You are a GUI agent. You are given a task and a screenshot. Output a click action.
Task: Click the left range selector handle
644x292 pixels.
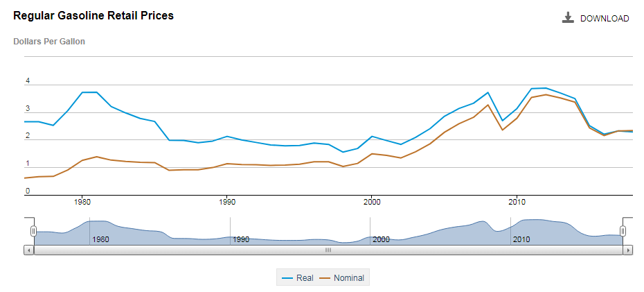click(33, 231)
